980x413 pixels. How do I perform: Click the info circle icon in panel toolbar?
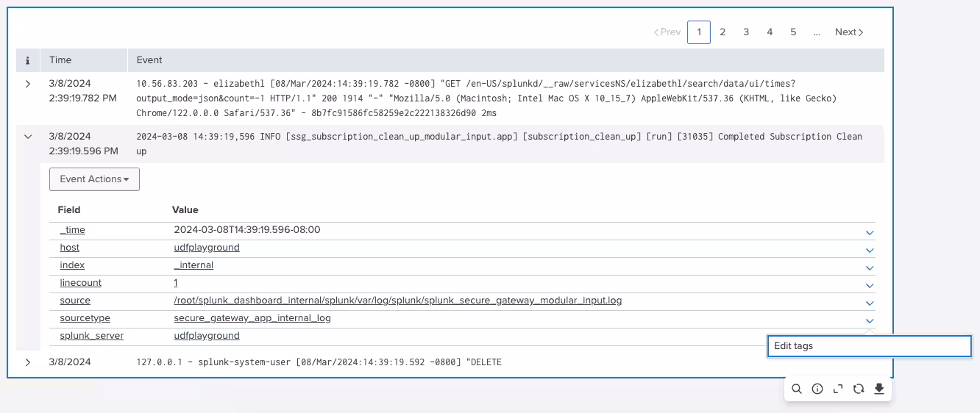point(817,389)
